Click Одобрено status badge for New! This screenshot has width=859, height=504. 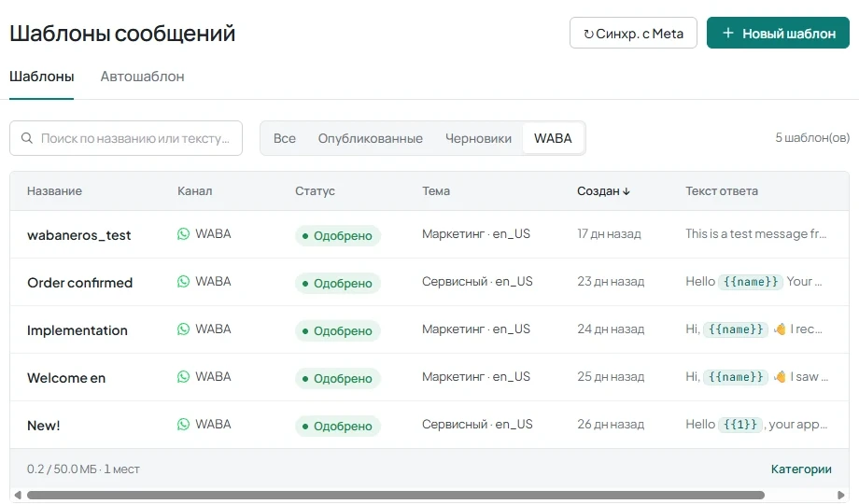point(337,427)
